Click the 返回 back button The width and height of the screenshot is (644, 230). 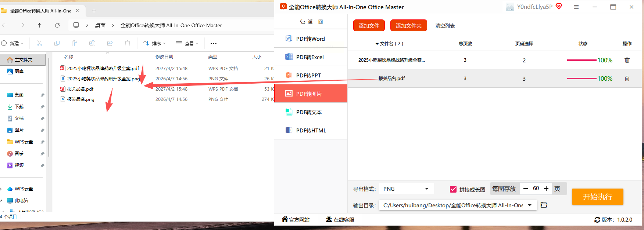[x=311, y=22]
